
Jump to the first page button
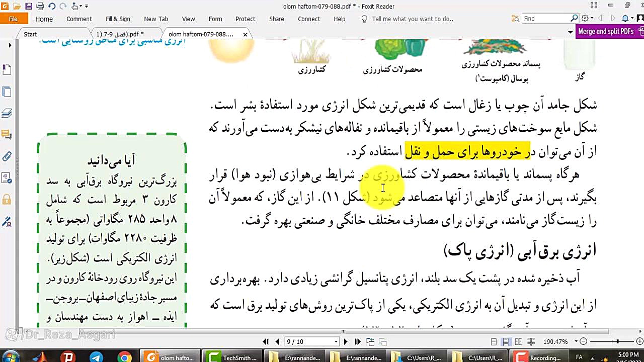(x=266, y=342)
